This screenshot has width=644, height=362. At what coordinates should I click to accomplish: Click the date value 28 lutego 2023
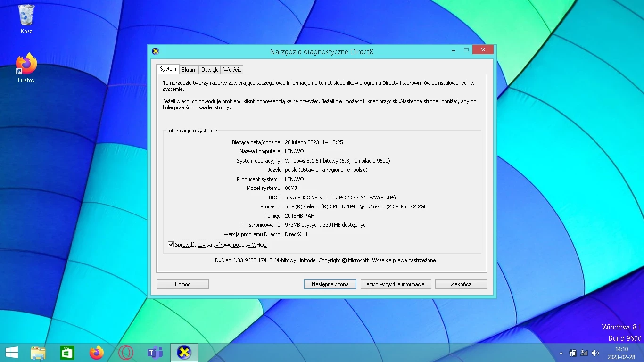(x=314, y=142)
